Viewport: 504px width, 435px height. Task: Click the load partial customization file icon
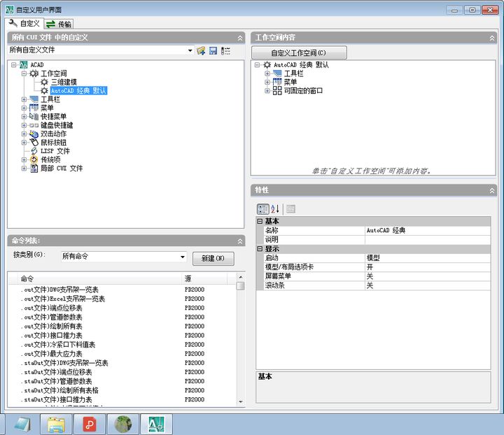(201, 50)
